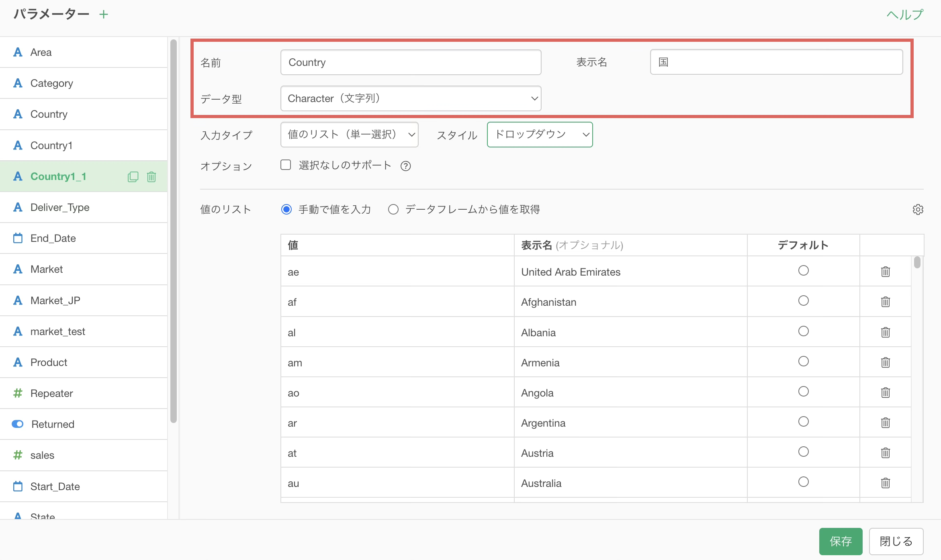Screen dimensions: 941x560
Task: Select データフレームから値を取得 radio option
Action: (393, 209)
